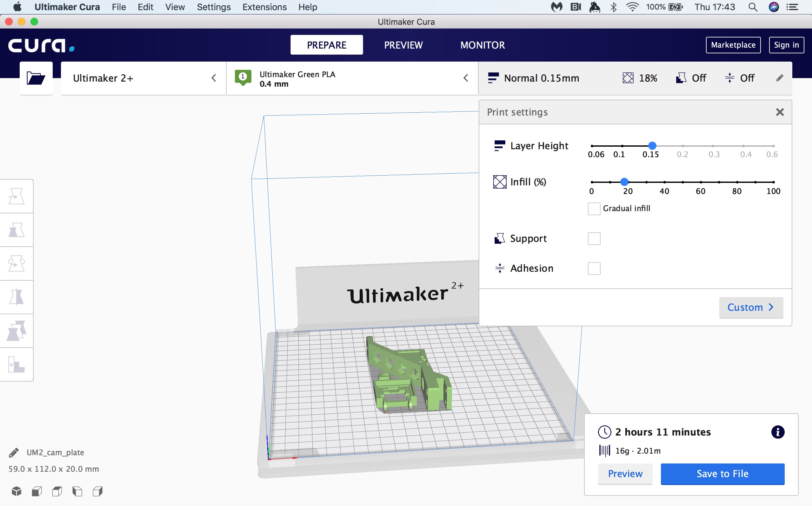Select the Scale tool in left toolbar
Screen dimensions: 812x506
(17, 230)
